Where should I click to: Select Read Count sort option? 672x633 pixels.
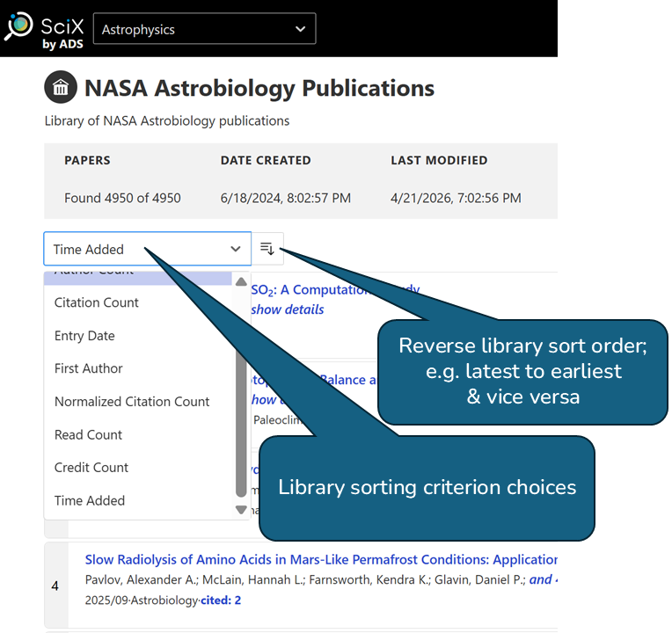pyautogui.click(x=88, y=434)
